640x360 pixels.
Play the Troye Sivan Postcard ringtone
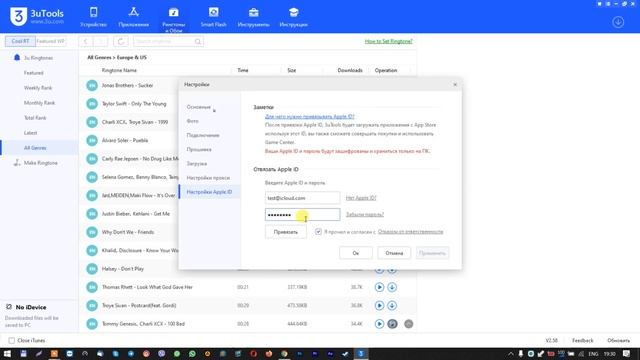379,306
